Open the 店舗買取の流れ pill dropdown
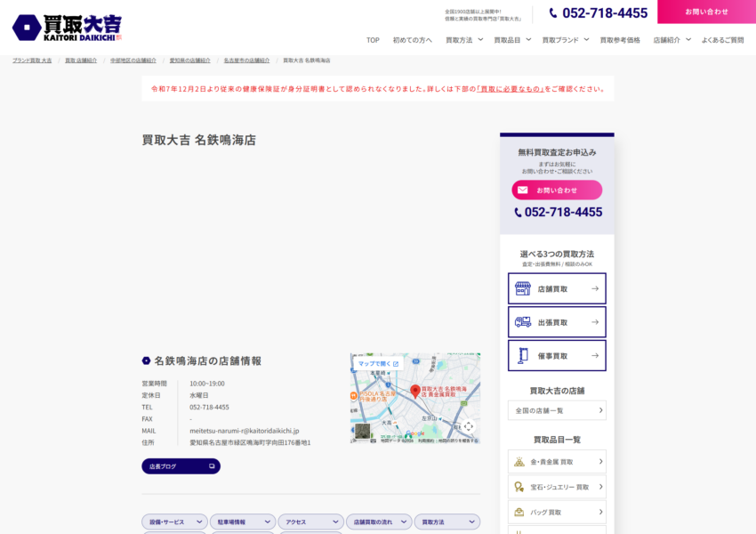This screenshot has width=756, height=534. click(379, 522)
